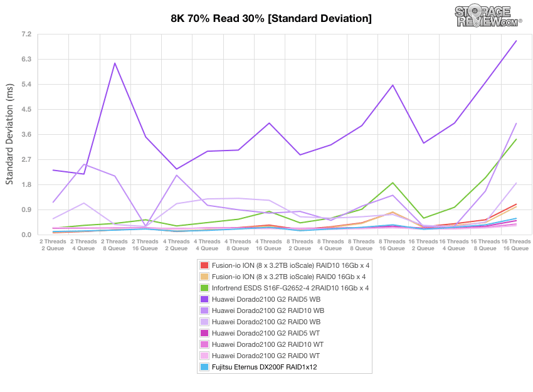Image resolution: width=533 pixels, height=392 pixels.
Task: Click the 2 Threads 8 Queue axis label
Action: [x=114, y=245]
